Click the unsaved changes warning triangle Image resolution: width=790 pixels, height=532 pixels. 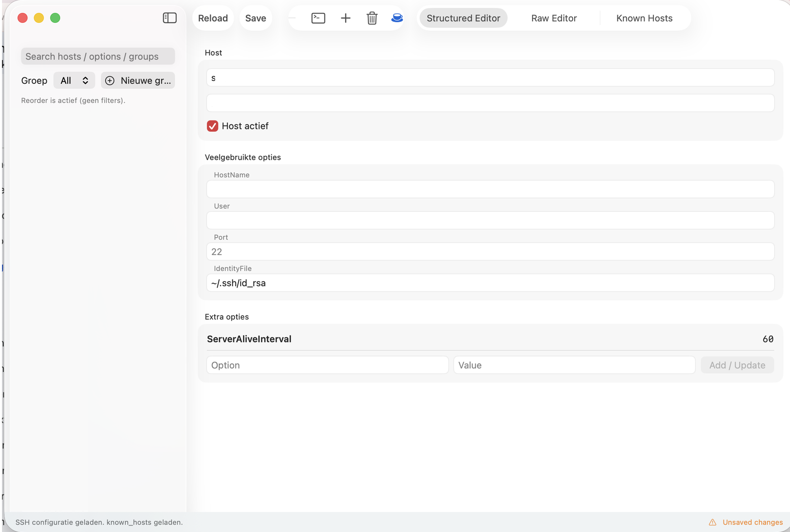pos(713,522)
